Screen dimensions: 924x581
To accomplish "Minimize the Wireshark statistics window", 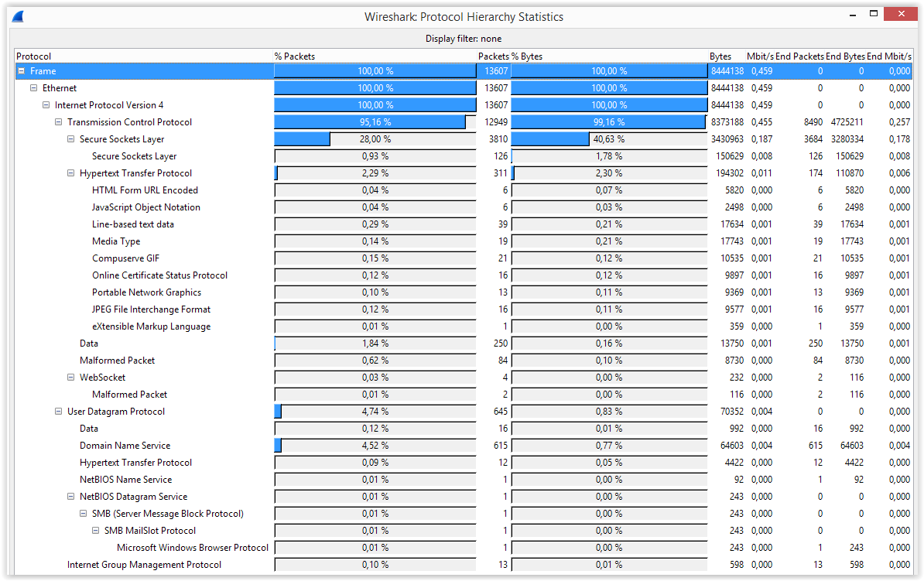I will (852, 14).
